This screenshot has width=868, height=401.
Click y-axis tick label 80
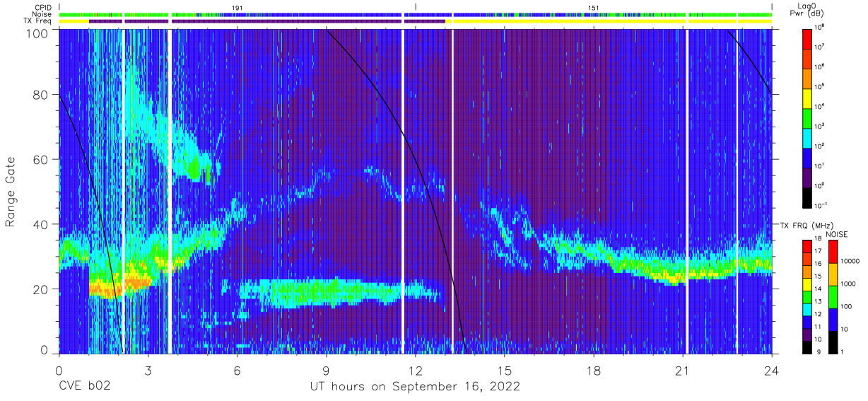click(x=42, y=95)
